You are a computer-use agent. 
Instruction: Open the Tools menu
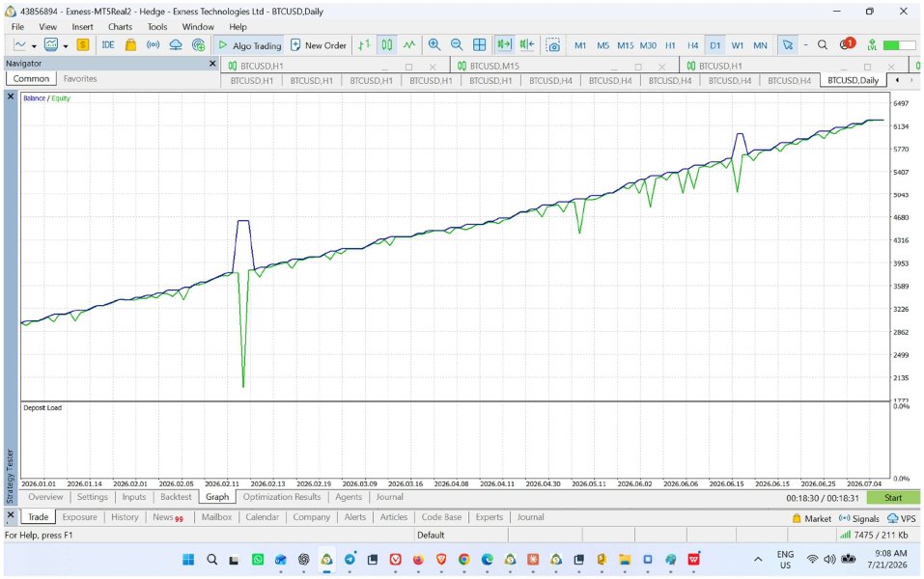point(157,26)
